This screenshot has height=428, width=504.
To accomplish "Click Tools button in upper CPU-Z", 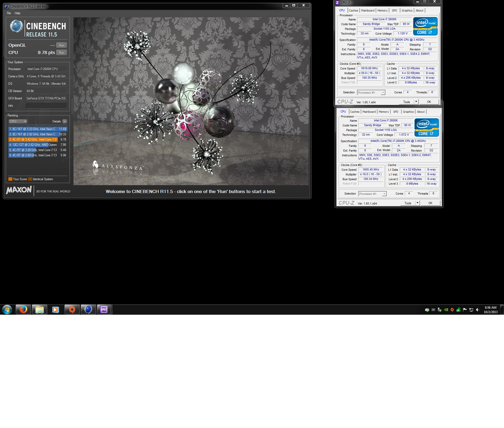I will (x=407, y=102).
